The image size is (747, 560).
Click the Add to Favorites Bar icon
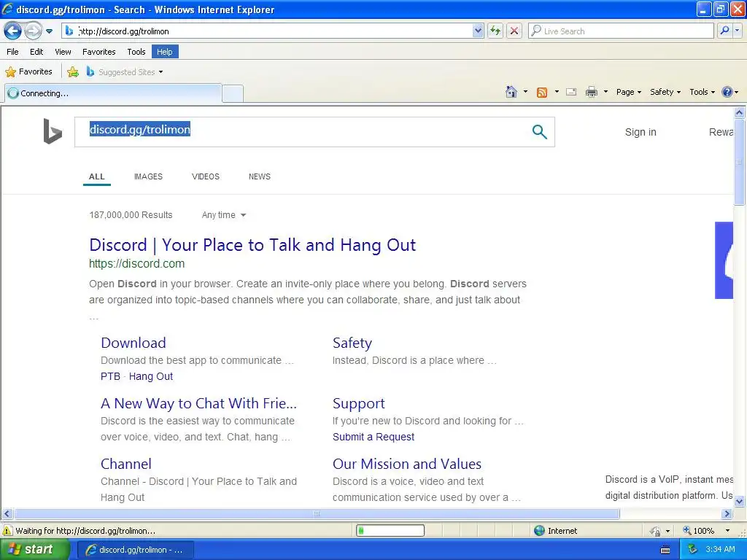73,72
